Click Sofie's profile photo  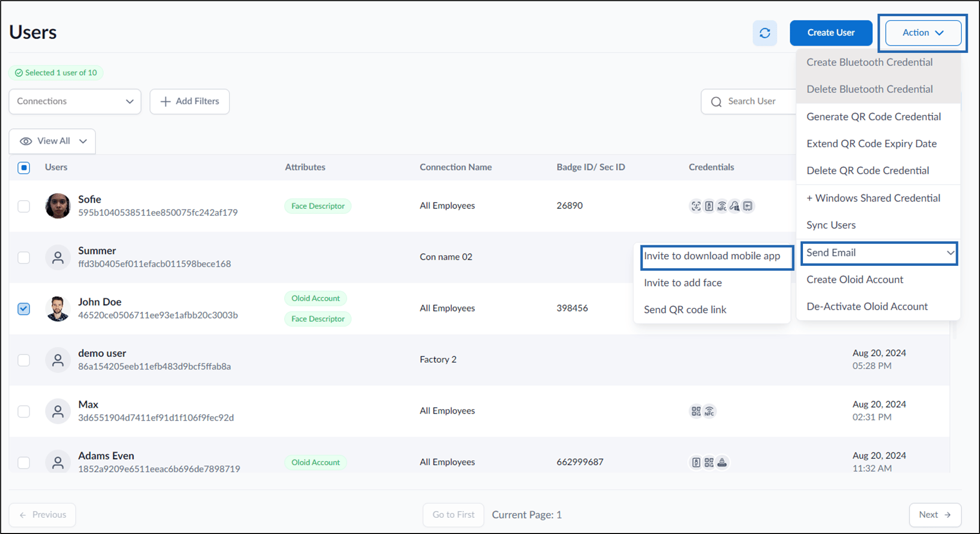(x=58, y=206)
